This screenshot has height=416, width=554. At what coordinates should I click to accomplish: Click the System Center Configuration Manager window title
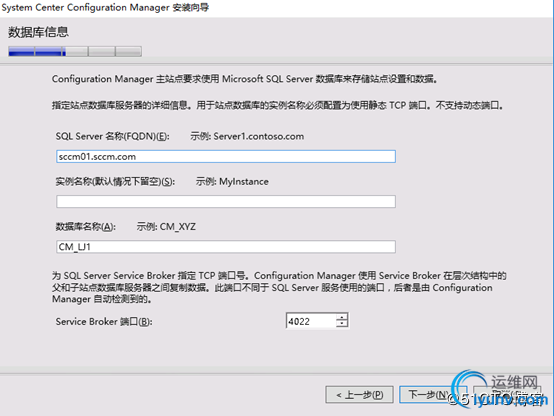tap(105, 7)
